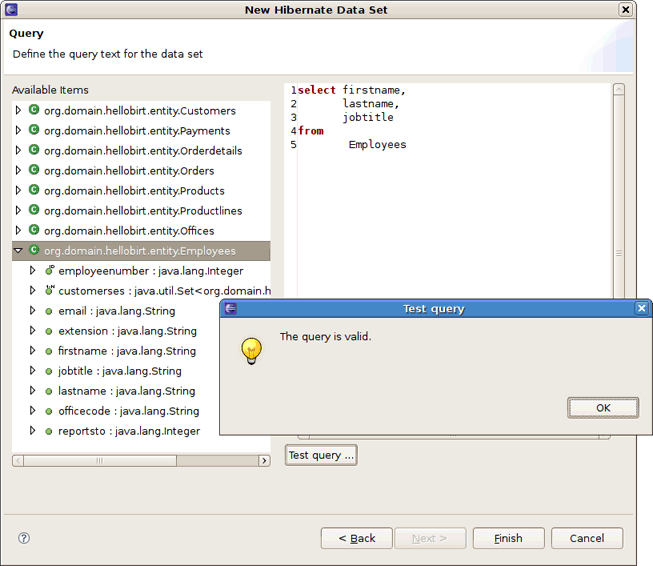The image size is (653, 566).
Task: Click the class icon beside entity.Customers
Action: [34, 110]
